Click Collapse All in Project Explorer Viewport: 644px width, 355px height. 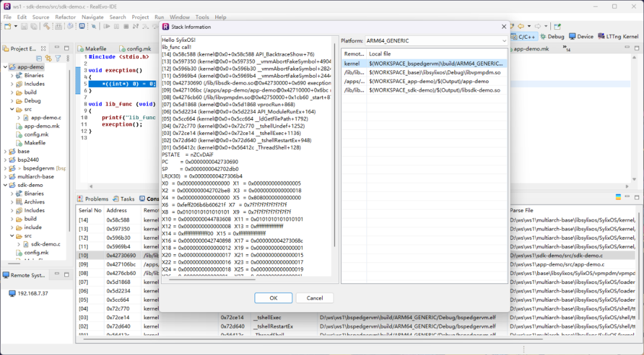(x=39, y=58)
